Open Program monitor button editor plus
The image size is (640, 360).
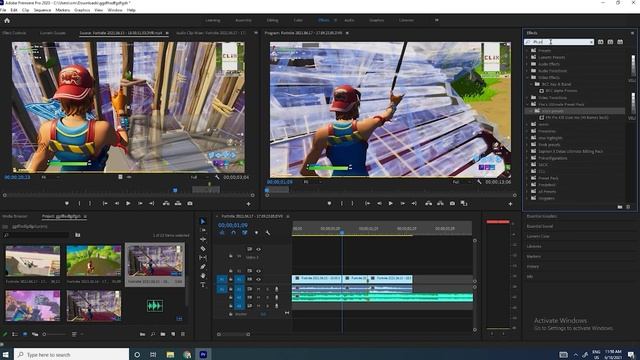pos(510,204)
